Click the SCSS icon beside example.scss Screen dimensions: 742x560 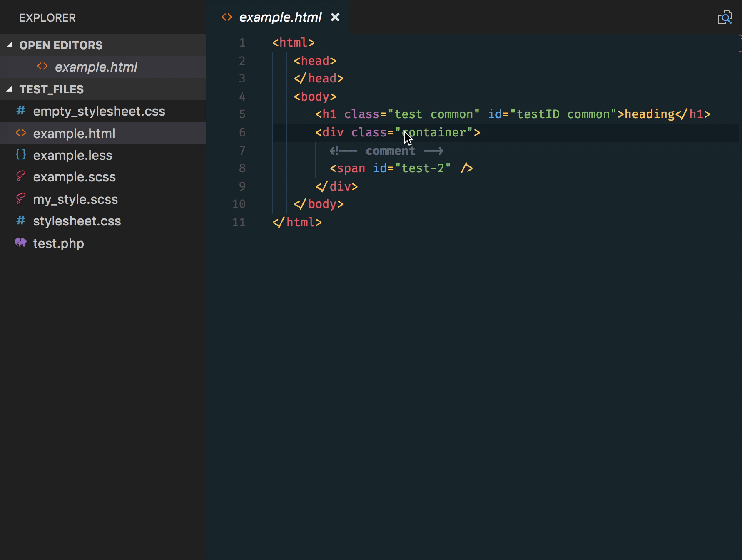click(21, 177)
